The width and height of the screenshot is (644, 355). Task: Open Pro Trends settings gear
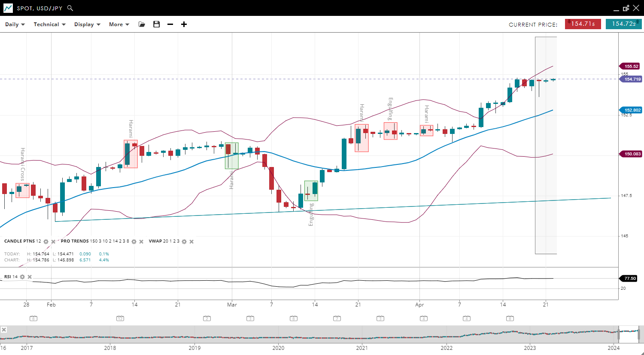[134, 242]
